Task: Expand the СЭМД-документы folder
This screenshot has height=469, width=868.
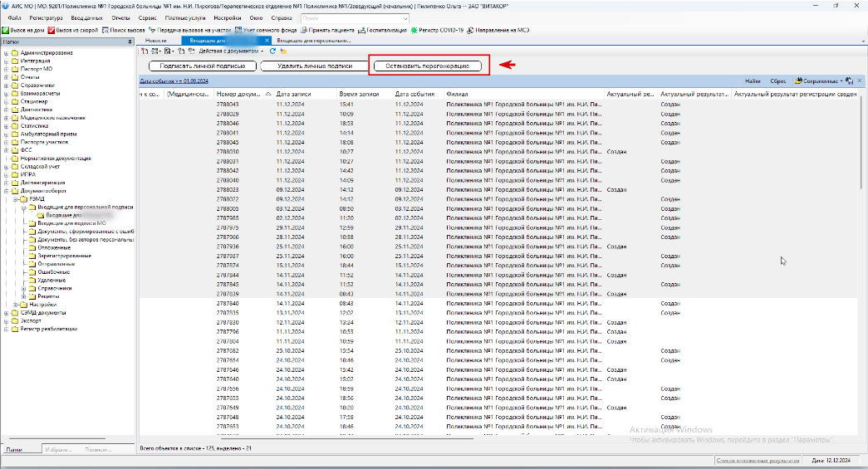Action: point(6,312)
